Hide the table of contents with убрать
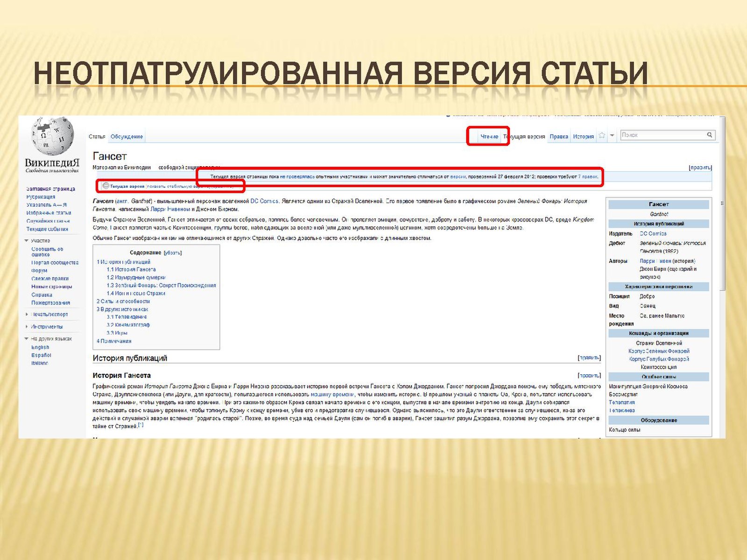747x560 pixels. pos(173,253)
